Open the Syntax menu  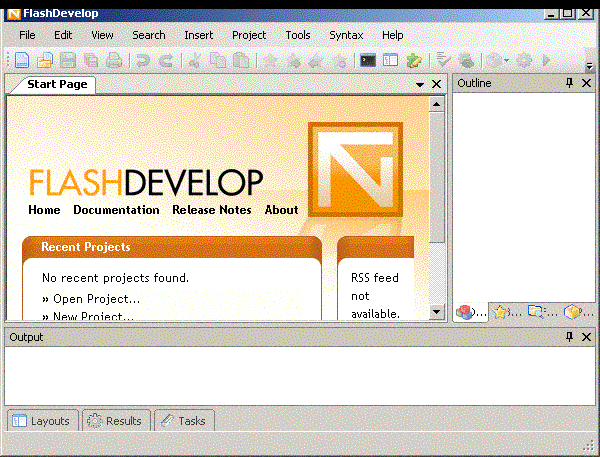346,35
